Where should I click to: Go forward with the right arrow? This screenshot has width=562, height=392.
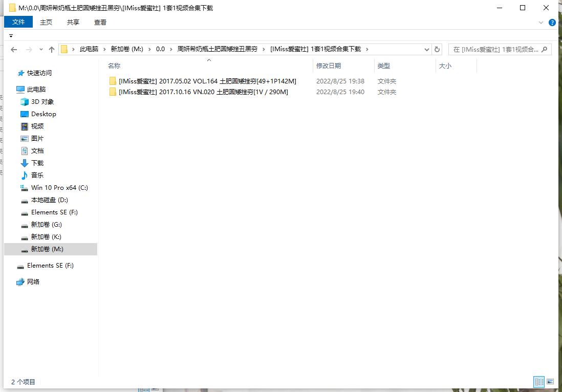point(29,50)
